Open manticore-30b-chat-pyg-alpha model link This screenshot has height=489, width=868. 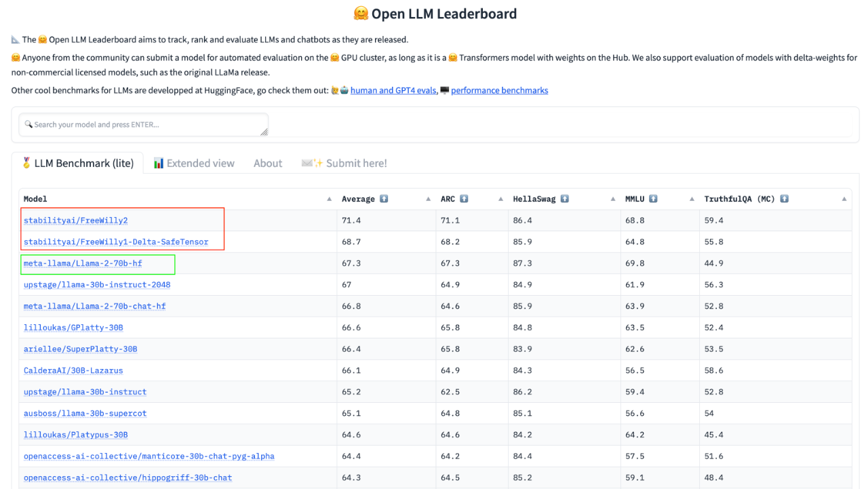pyautogui.click(x=149, y=456)
